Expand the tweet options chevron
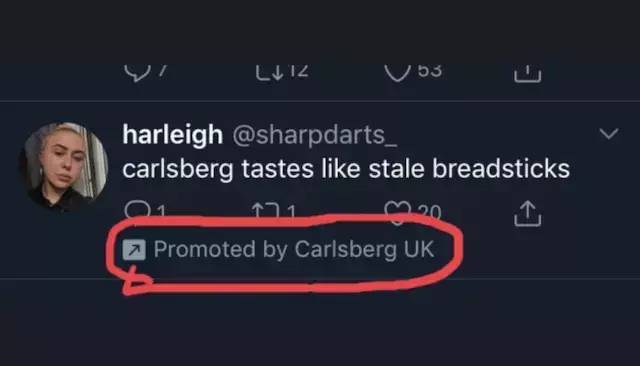 [609, 133]
